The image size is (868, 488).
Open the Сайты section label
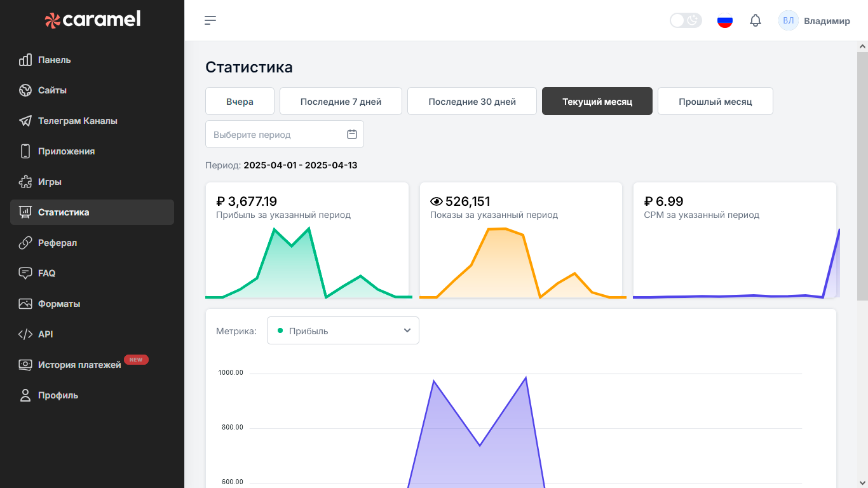pyautogui.click(x=52, y=90)
